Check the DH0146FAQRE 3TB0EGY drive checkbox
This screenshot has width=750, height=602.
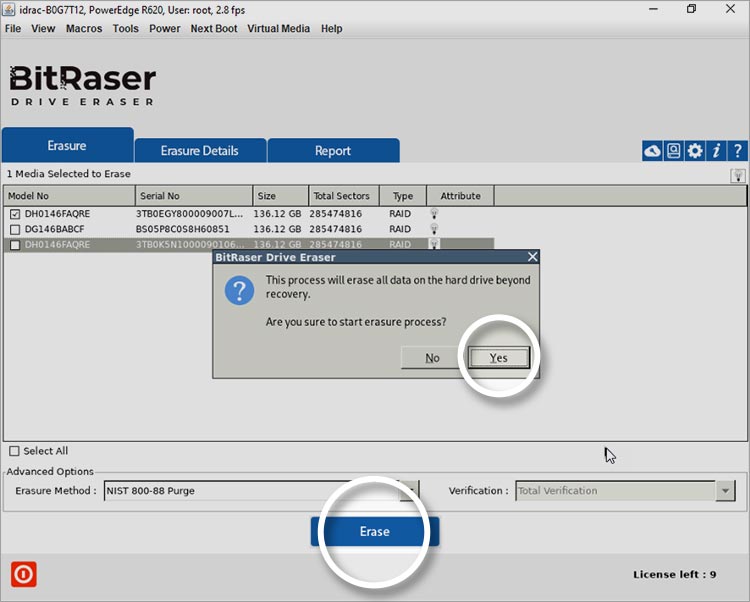click(x=15, y=214)
